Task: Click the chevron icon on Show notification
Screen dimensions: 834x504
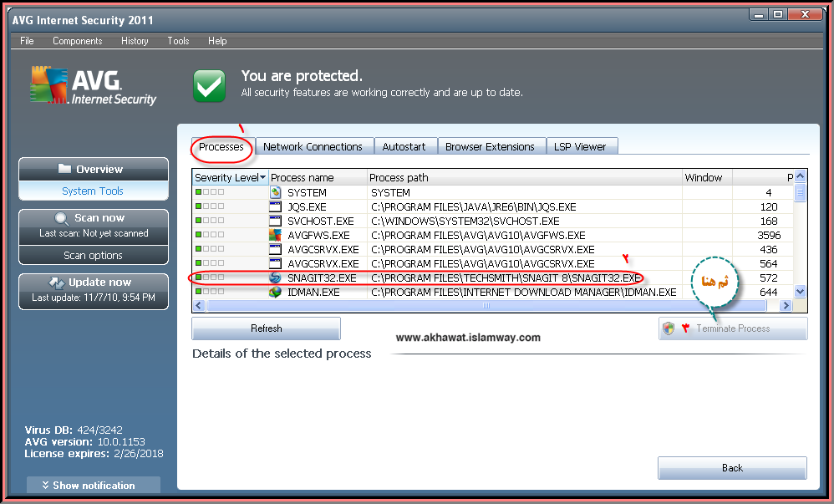Action: point(45,485)
